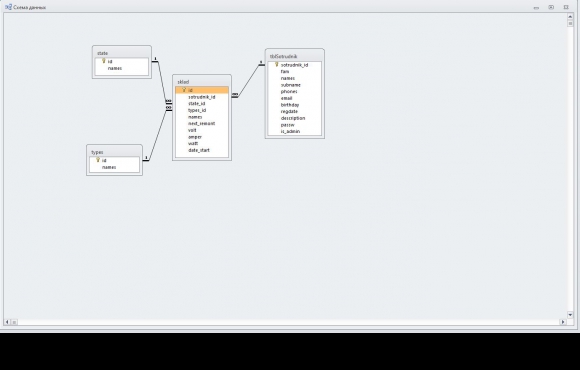Select the email field in tblSotrudnik
This screenshot has width=580, height=370.
point(295,98)
